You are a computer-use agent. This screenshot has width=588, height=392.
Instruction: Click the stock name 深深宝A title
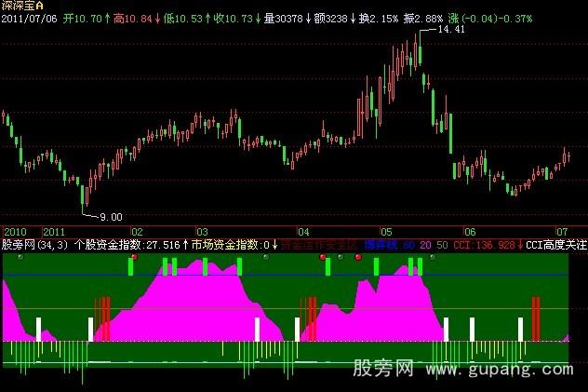pos(21,6)
